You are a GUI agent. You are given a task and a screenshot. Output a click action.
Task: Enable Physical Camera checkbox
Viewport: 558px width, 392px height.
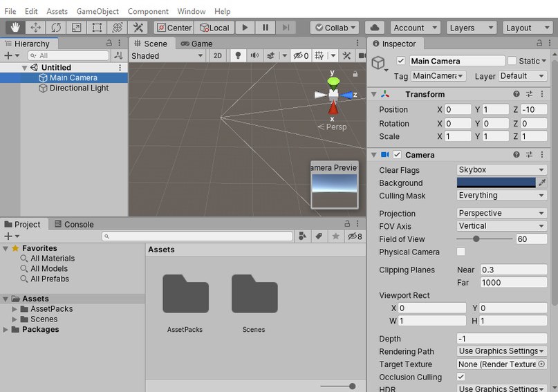(x=461, y=252)
